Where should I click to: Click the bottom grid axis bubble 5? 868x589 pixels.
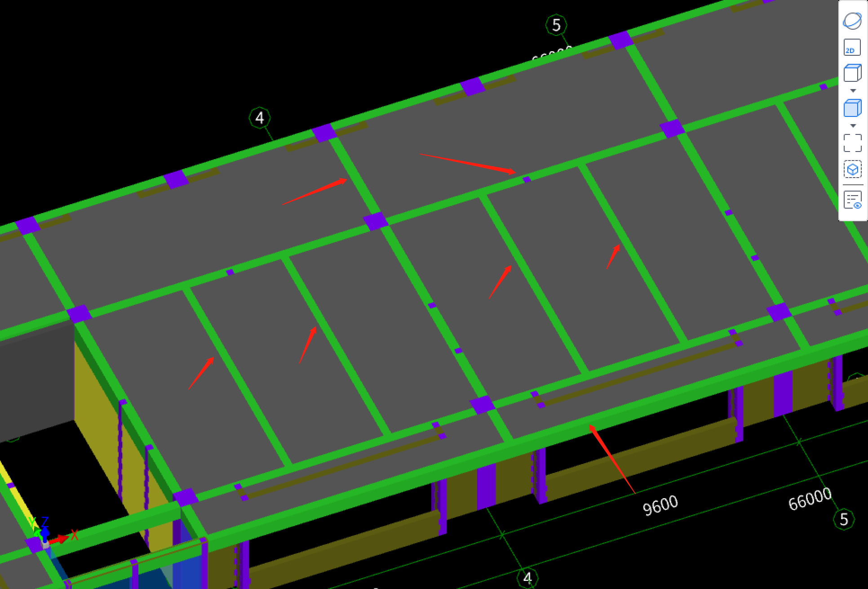click(x=844, y=519)
